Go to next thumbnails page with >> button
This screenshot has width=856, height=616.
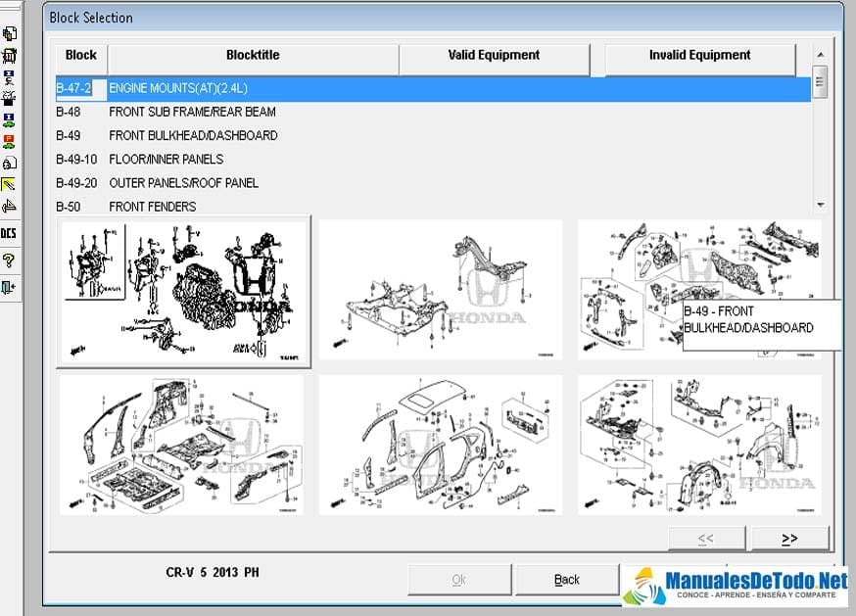789,539
